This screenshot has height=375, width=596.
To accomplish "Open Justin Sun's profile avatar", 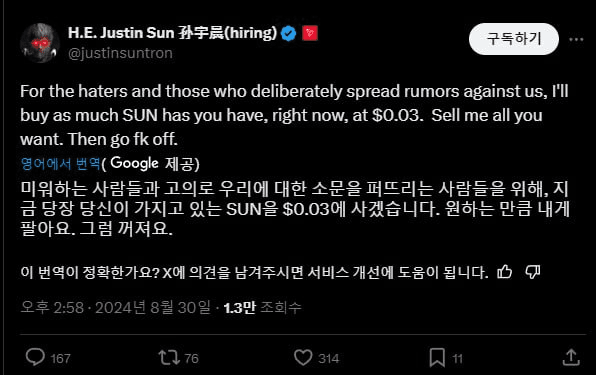I will point(40,43).
